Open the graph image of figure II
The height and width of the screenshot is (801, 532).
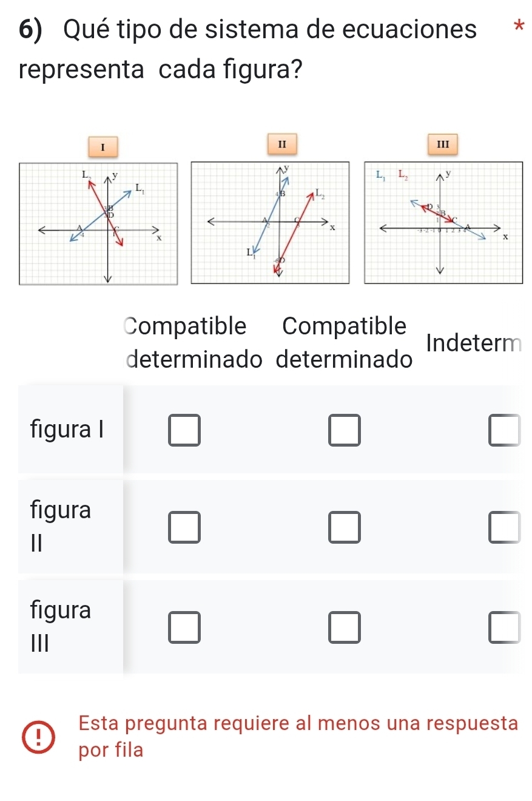pos(271,222)
